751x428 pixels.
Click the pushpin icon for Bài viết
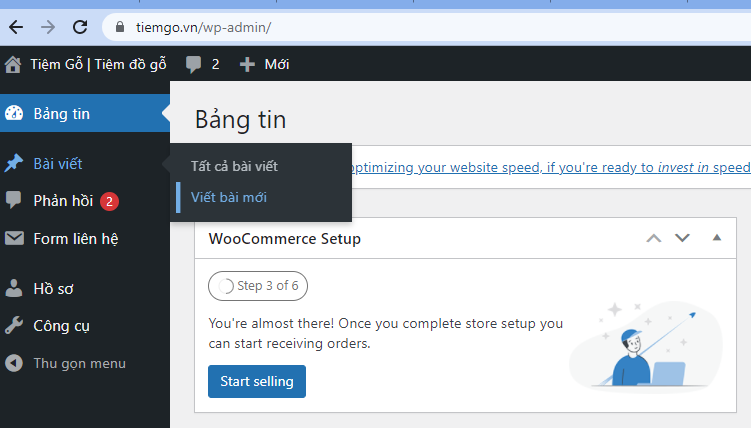[x=13, y=163]
